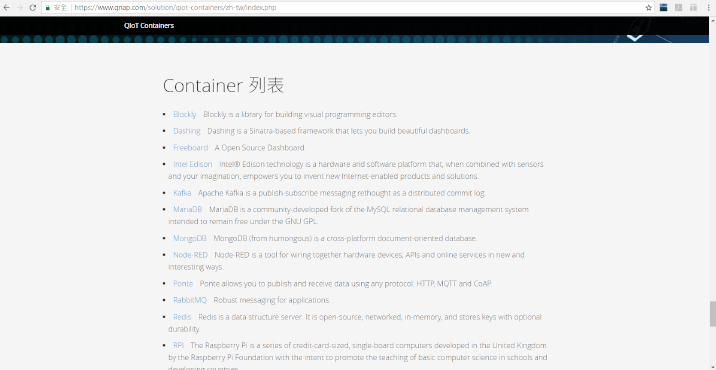This screenshot has width=716, height=370.
Task: Visit the Node-RED link
Action: tap(190, 254)
